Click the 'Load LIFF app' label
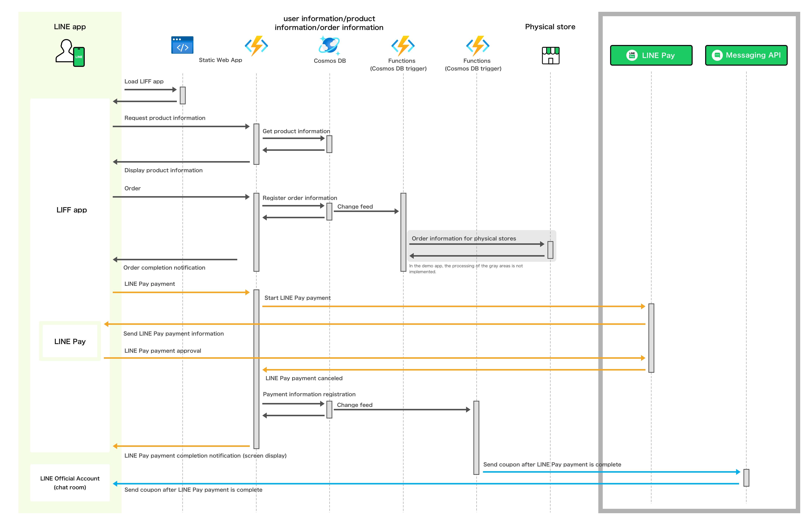Image resolution: width=812 pixels, height=525 pixels. pyautogui.click(x=144, y=81)
